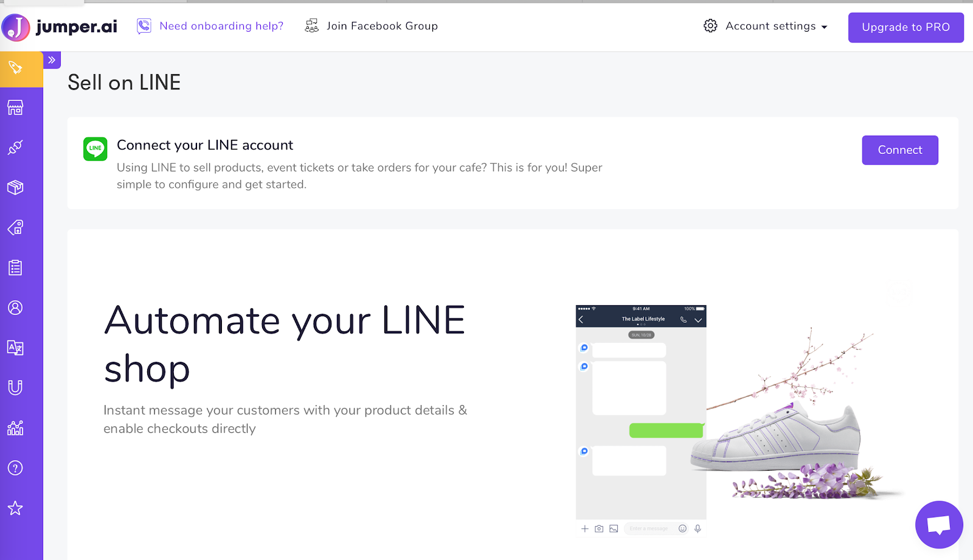973x560 pixels.
Task: Open the storefront sidebar icon
Action: coord(15,108)
